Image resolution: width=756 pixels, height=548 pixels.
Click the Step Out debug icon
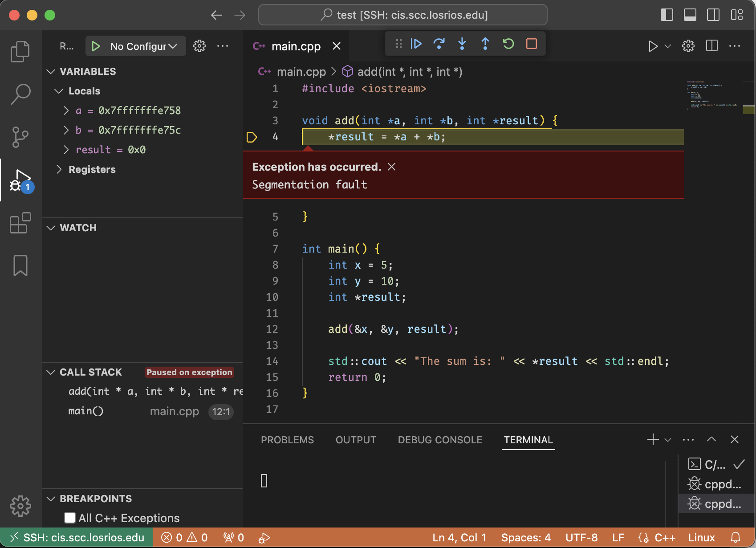(485, 44)
